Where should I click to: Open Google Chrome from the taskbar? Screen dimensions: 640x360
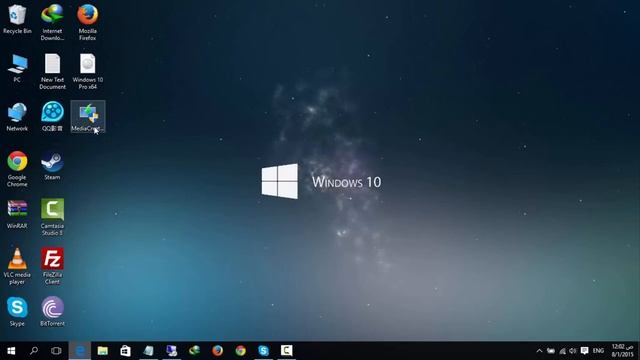coord(240,351)
